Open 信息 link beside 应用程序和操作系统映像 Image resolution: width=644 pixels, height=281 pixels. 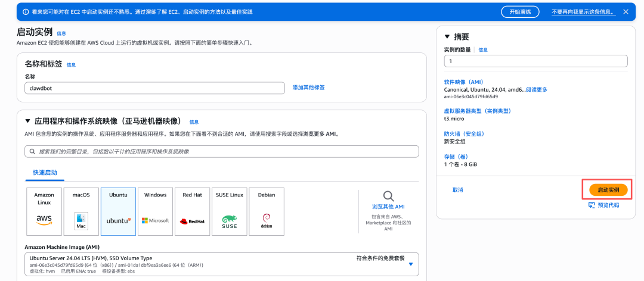194,122
